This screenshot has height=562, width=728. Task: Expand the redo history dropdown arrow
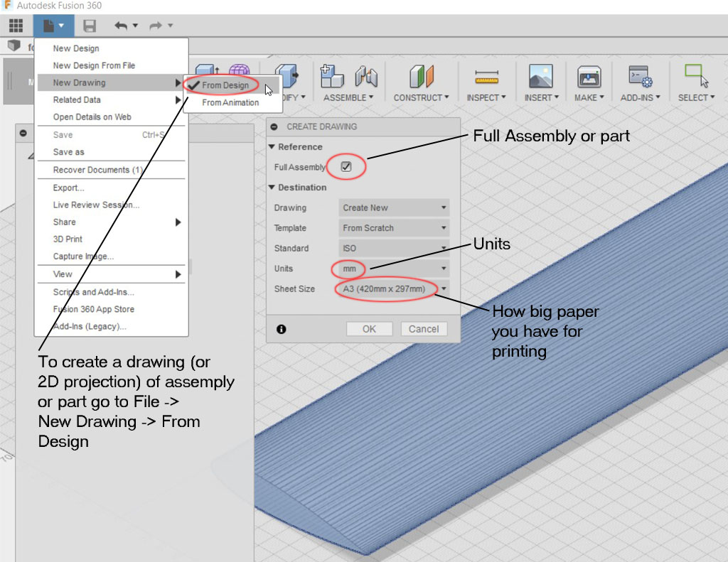click(x=170, y=26)
